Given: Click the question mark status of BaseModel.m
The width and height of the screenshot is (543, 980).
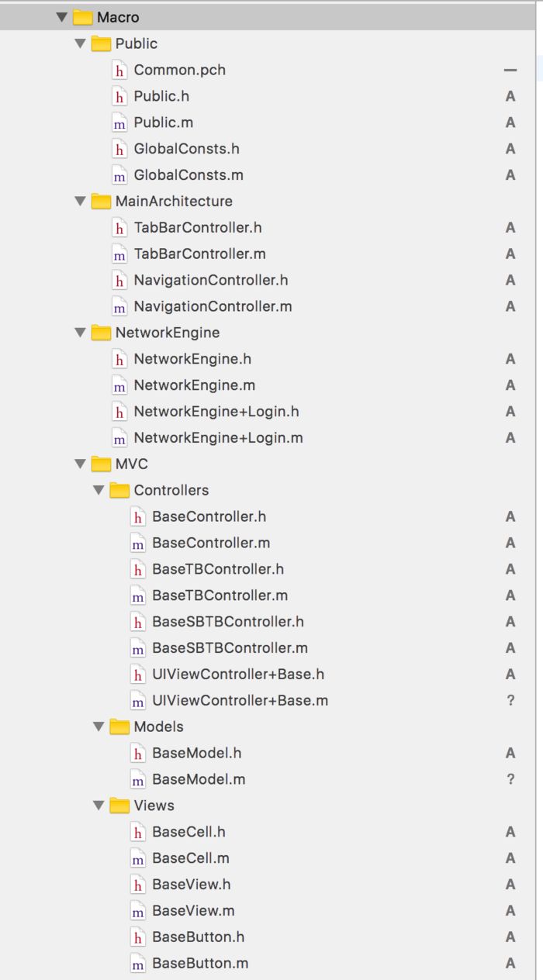Looking at the screenshot, I should (x=510, y=780).
